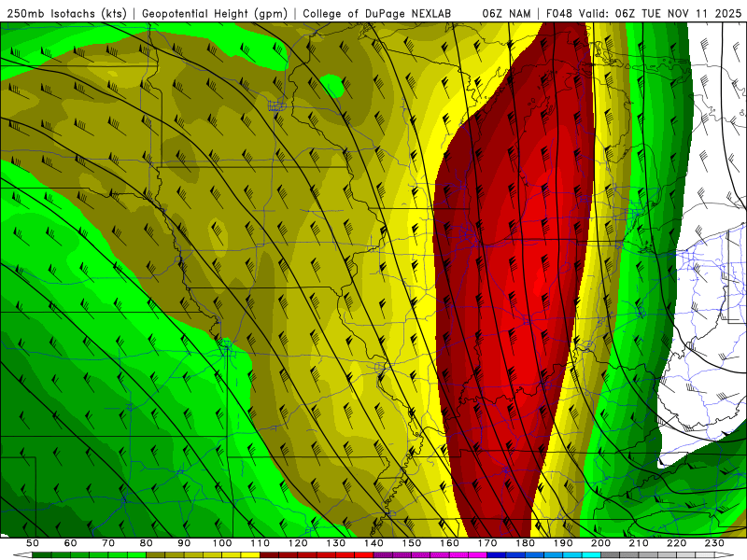Screen dimensions: 747x560
Task: Click the 170 legend scale label
Action: (487, 543)
